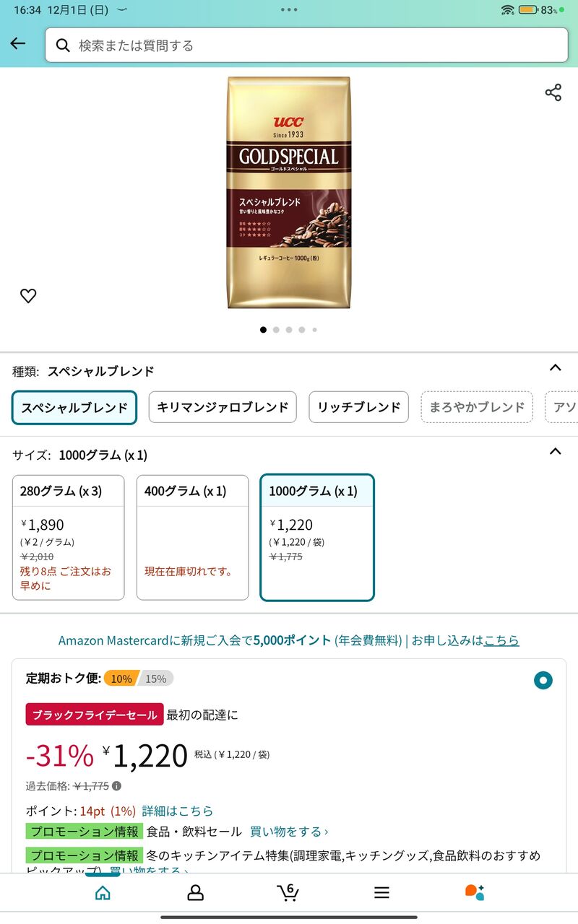Tap the 食品・飲料セール 買い物をする link

point(289,832)
